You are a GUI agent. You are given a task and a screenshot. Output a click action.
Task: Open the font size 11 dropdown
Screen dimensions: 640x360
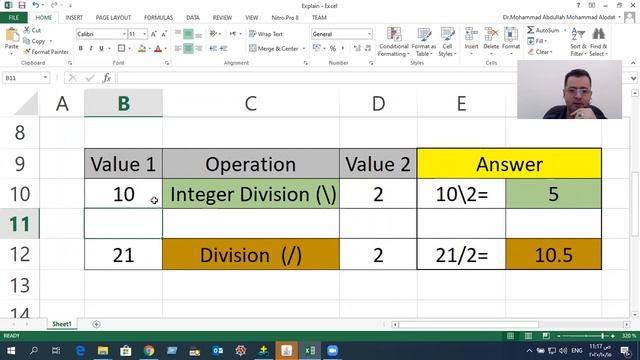pos(144,34)
